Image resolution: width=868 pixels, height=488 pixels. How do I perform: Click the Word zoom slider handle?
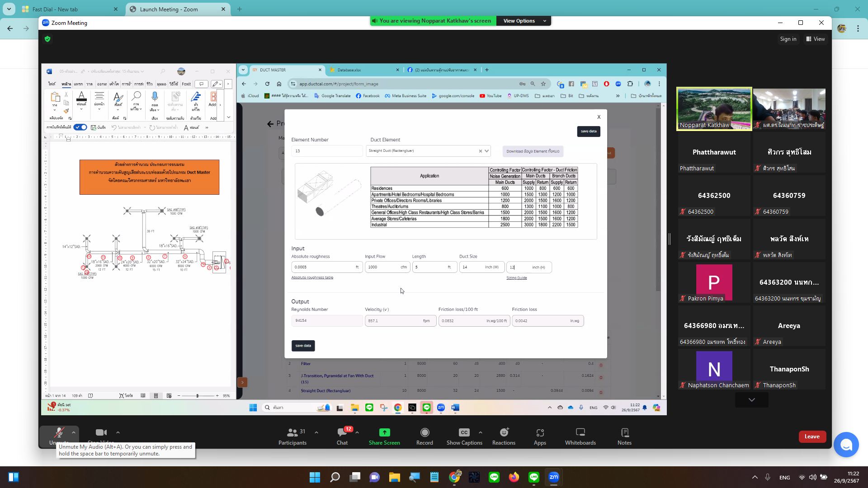(197, 396)
